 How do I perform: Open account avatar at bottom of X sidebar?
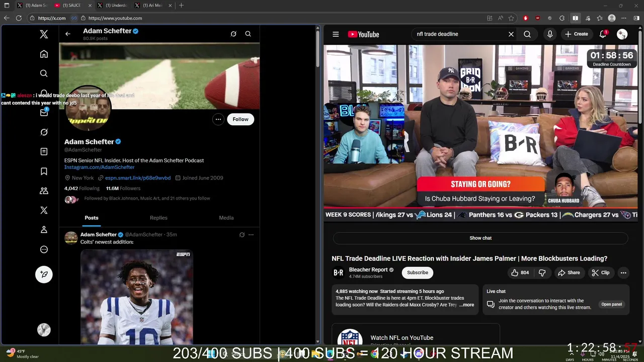[x=44, y=330]
